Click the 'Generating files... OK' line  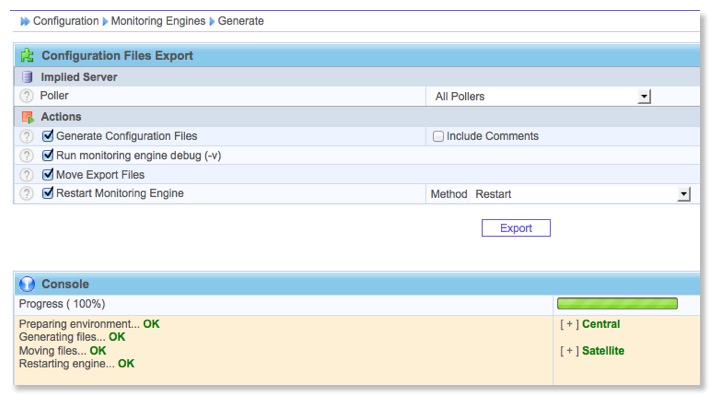[72, 337]
